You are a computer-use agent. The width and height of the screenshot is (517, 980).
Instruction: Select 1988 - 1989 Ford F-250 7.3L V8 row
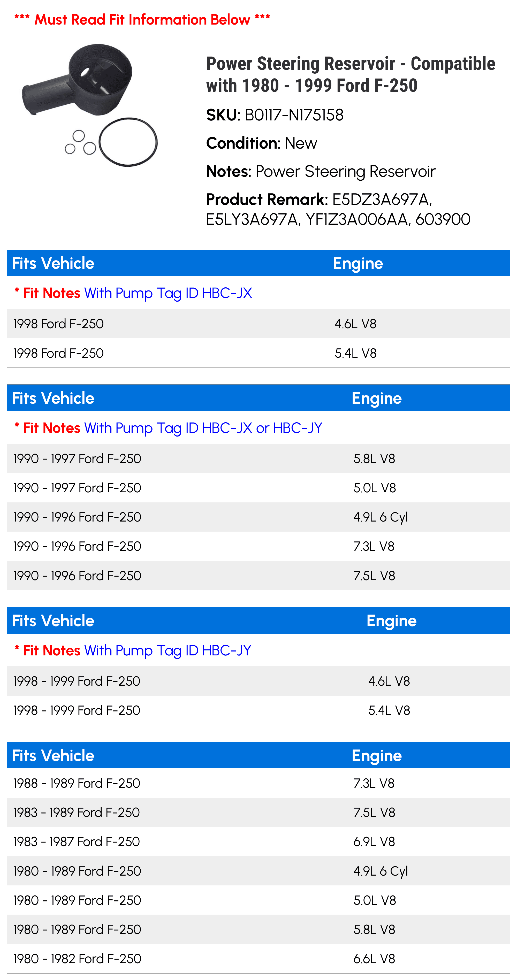pos(258,783)
